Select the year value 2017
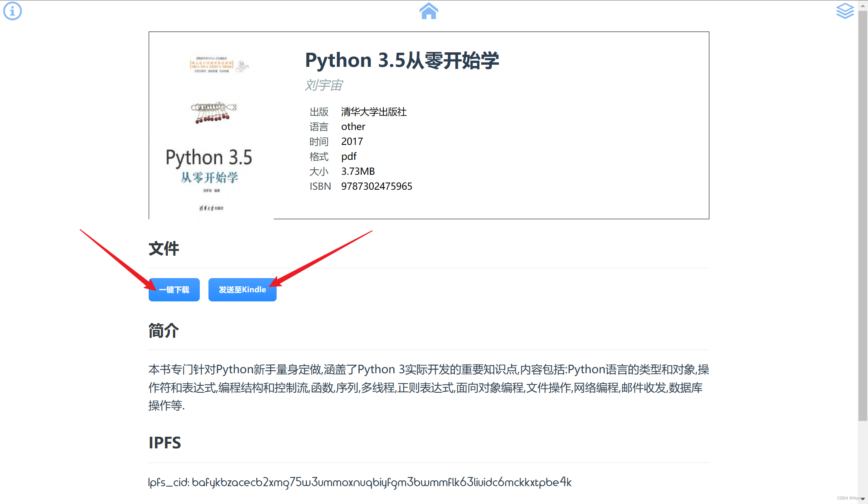This screenshot has height=504, width=868. click(x=352, y=142)
